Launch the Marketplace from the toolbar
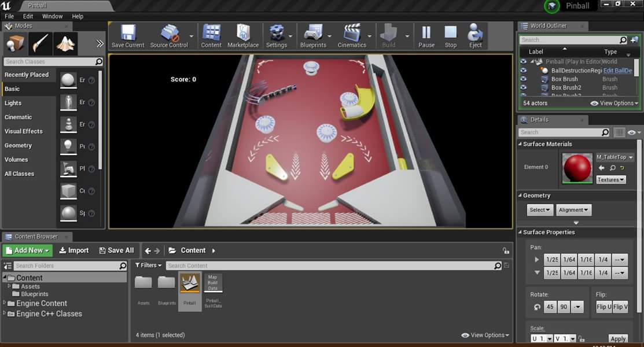This screenshot has width=644, height=347. tap(243, 36)
